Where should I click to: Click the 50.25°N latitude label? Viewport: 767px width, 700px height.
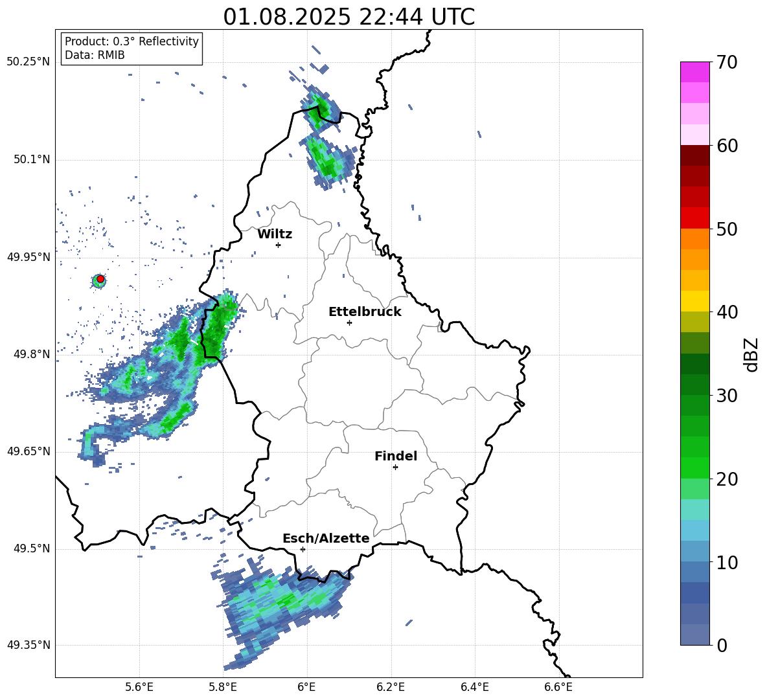28,62
